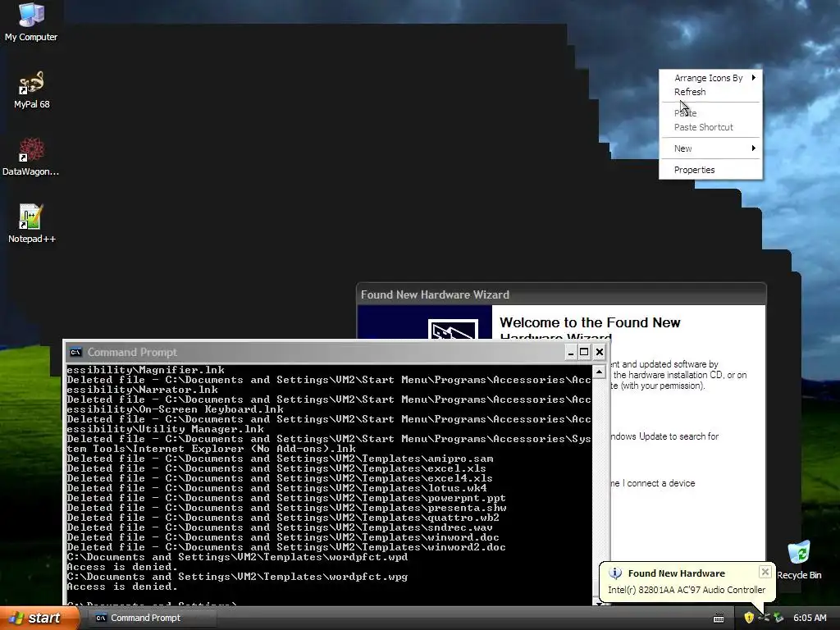Open the New submenu in context menu
The height and width of the screenshot is (630, 840).
pyautogui.click(x=710, y=148)
